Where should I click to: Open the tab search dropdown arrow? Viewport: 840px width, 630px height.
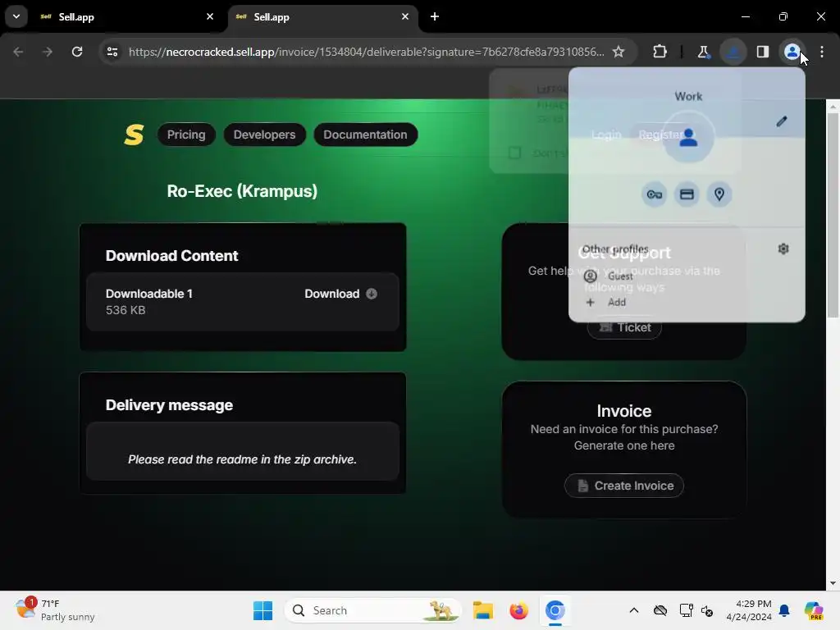coord(16,16)
